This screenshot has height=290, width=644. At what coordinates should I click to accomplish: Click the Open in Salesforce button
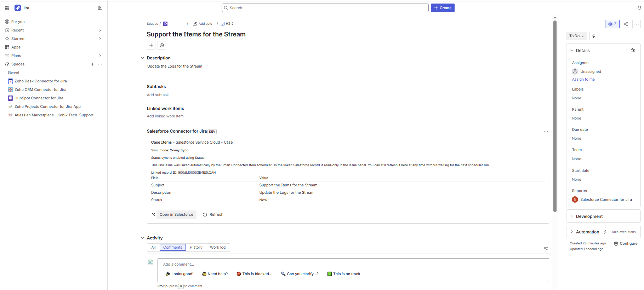(176, 215)
